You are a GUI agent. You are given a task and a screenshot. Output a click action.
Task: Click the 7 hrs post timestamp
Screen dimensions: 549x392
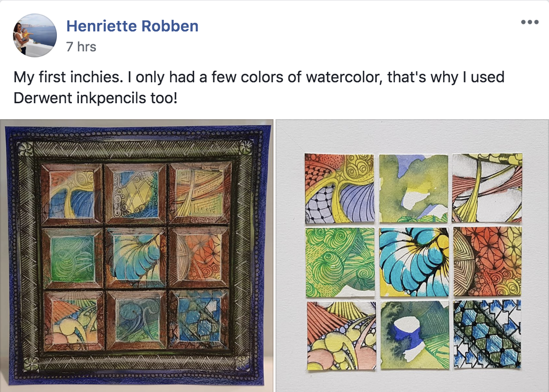tap(81, 46)
